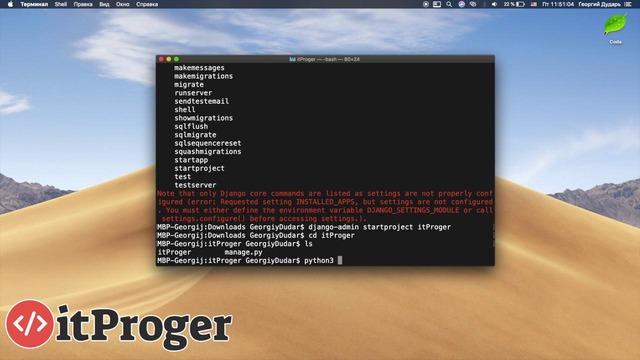Screen dimensions: 640x360
Task: Click the 'showmigrations' command line
Action: click(204, 118)
